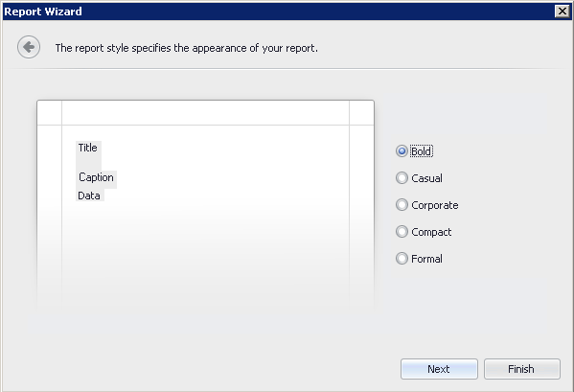Click the Report Wizard title bar
Viewport: 574px width, 392px height.
(278, 12)
